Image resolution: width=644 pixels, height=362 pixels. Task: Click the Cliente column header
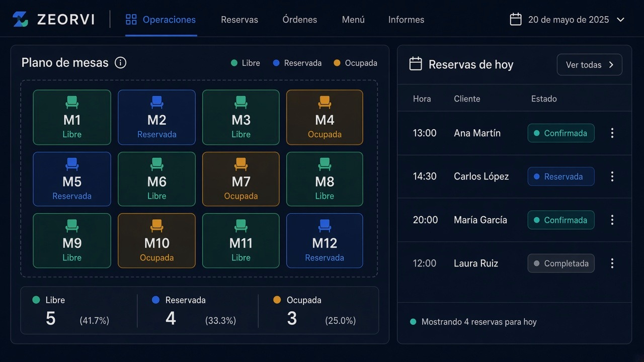(x=467, y=99)
